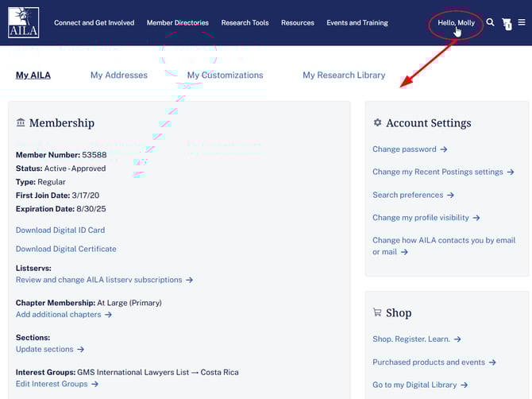
Task: Click the Account Settings gear icon
Action: [377, 123]
